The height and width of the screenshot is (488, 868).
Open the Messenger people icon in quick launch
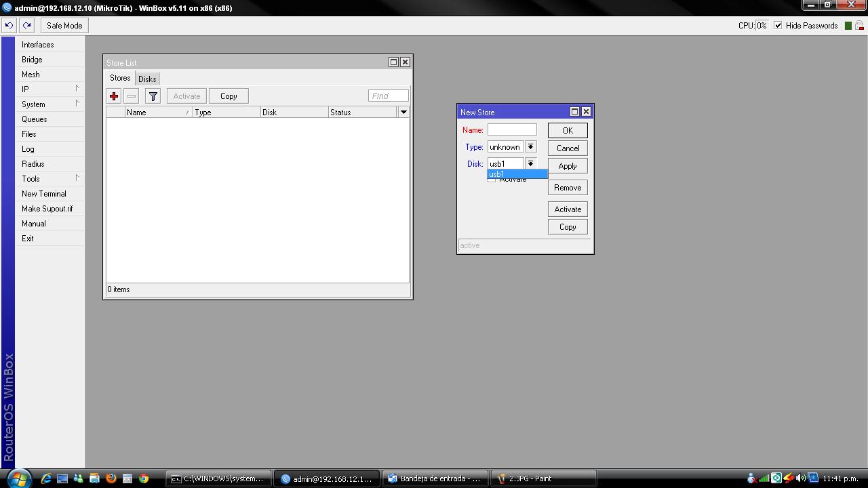click(x=79, y=479)
